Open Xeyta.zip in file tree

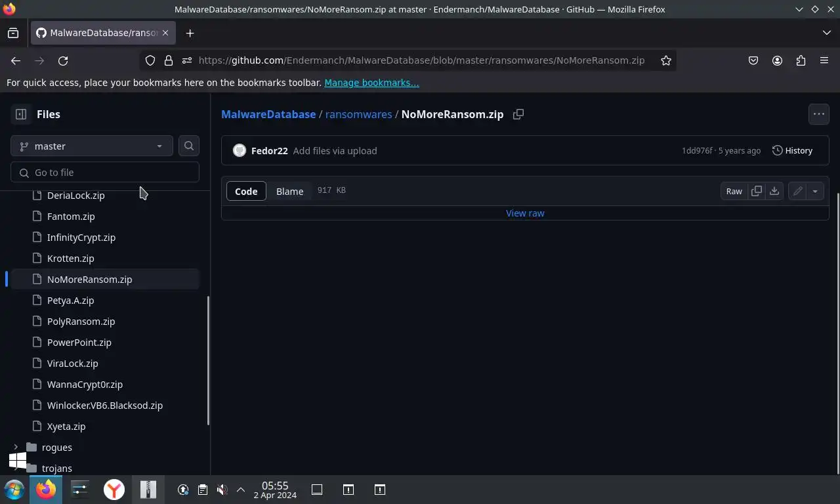(x=66, y=427)
